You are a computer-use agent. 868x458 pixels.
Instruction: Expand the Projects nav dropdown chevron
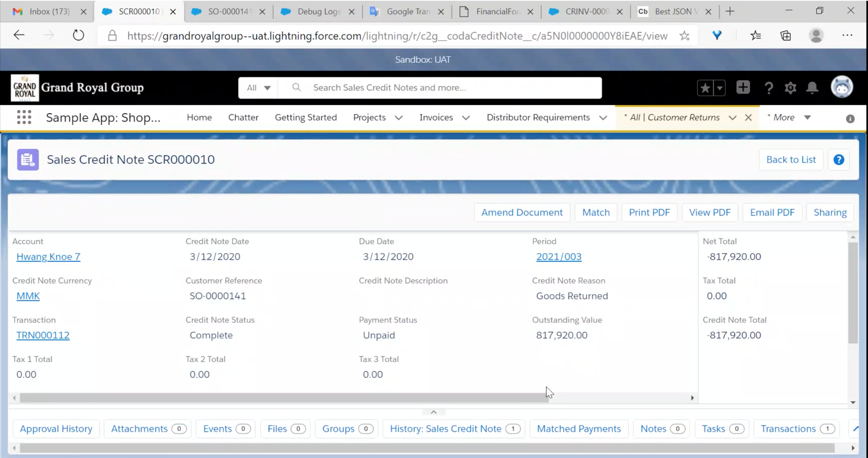coord(399,118)
